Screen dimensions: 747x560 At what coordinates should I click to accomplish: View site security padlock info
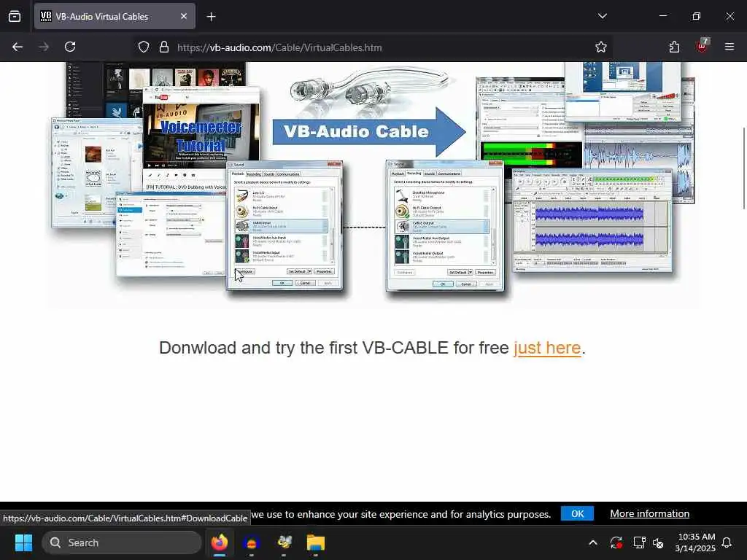(x=164, y=47)
